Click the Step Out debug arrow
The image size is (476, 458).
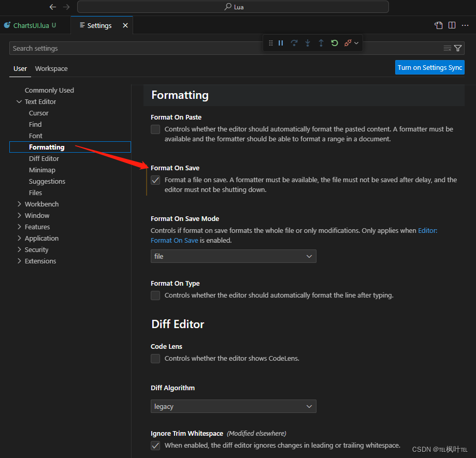[321, 43]
